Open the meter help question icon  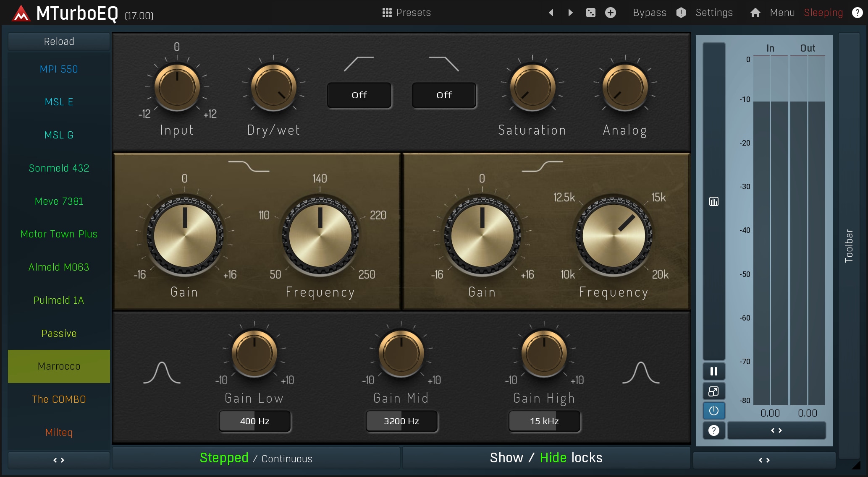(x=713, y=430)
